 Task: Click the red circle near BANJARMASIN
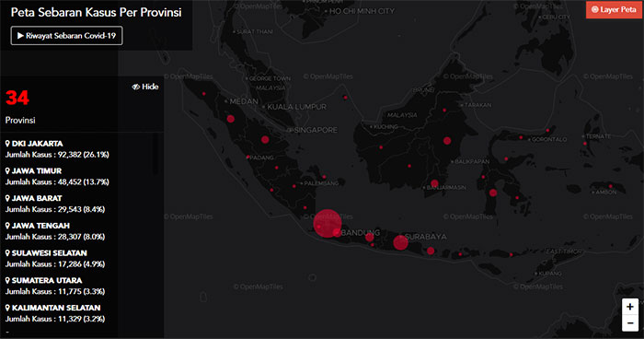(434, 183)
